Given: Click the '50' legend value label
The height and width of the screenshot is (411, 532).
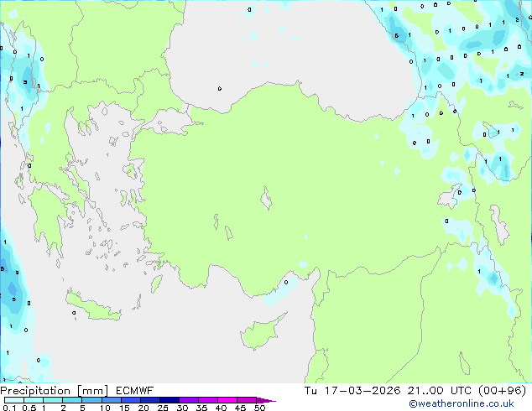Looking at the screenshot, I should click(x=259, y=408).
